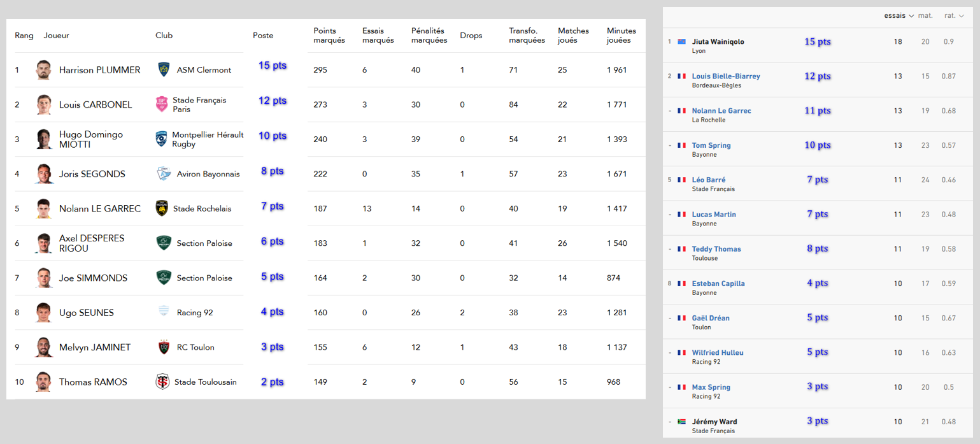980x444 pixels.
Task: Click the Points marqués column header
Action: (x=329, y=35)
